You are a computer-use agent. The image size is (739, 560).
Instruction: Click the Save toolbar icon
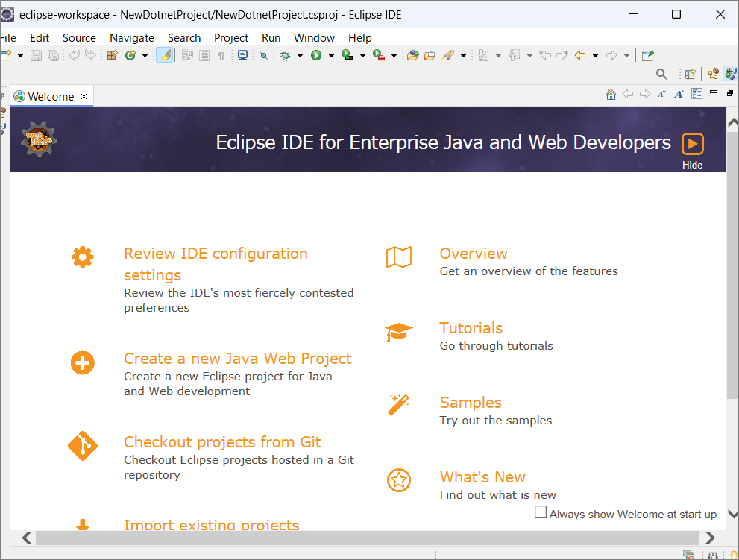(x=37, y=56)
